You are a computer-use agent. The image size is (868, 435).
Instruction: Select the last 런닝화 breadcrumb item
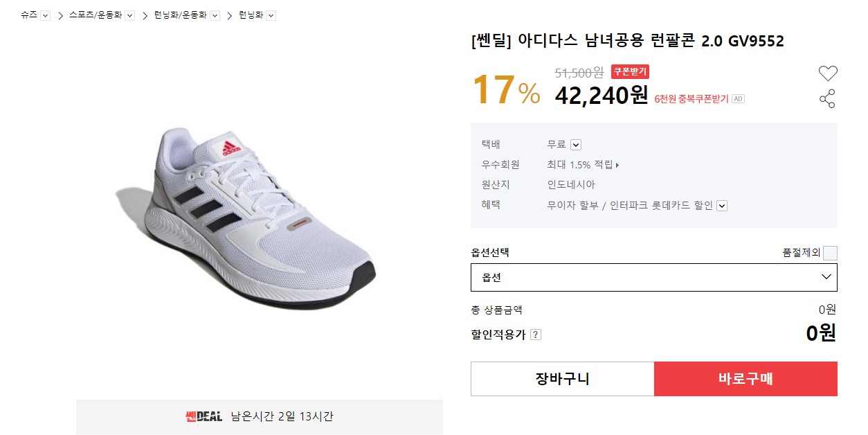pyautogui.click(x=251, y=15)
